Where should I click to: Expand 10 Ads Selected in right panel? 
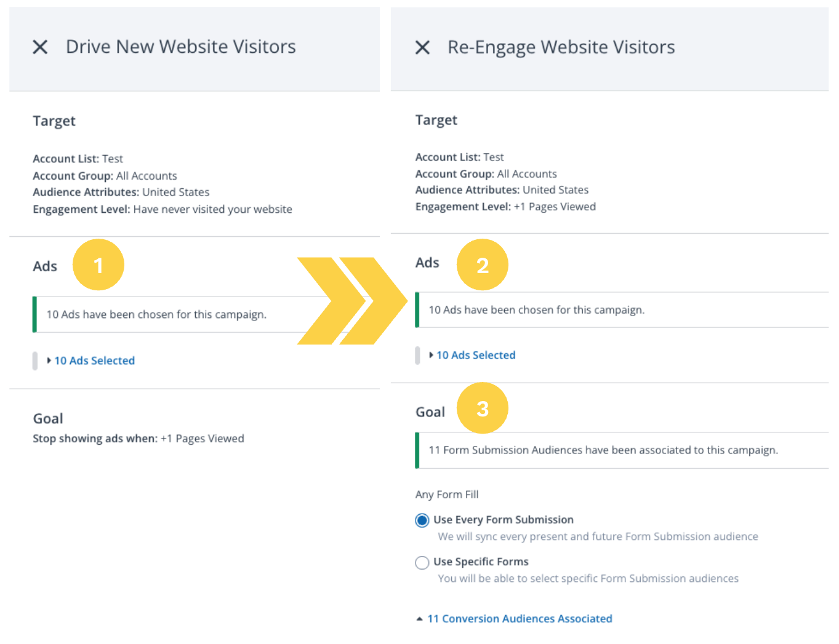(x=475, y=355)
